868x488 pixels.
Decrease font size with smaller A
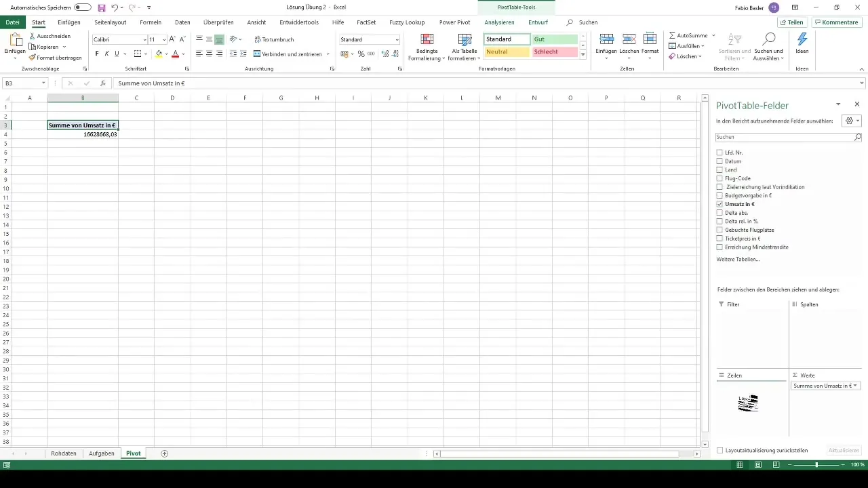(182, 39)
